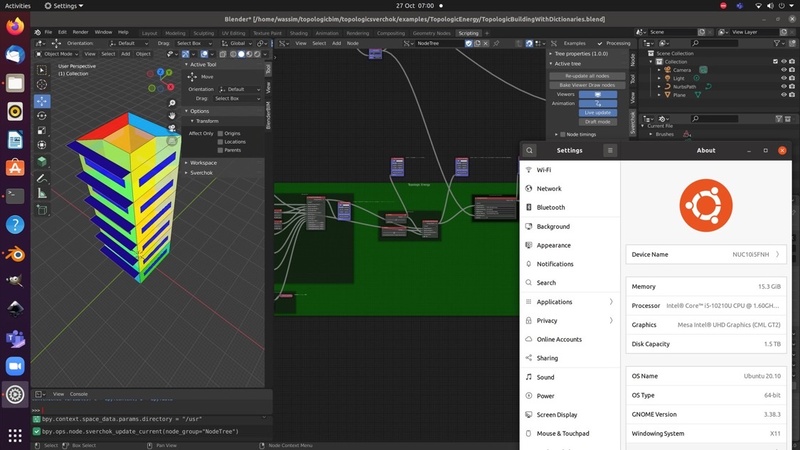Open Device Name row in Settings About
The width and height of the screenshot is (800, 450).
pos(706,254)
